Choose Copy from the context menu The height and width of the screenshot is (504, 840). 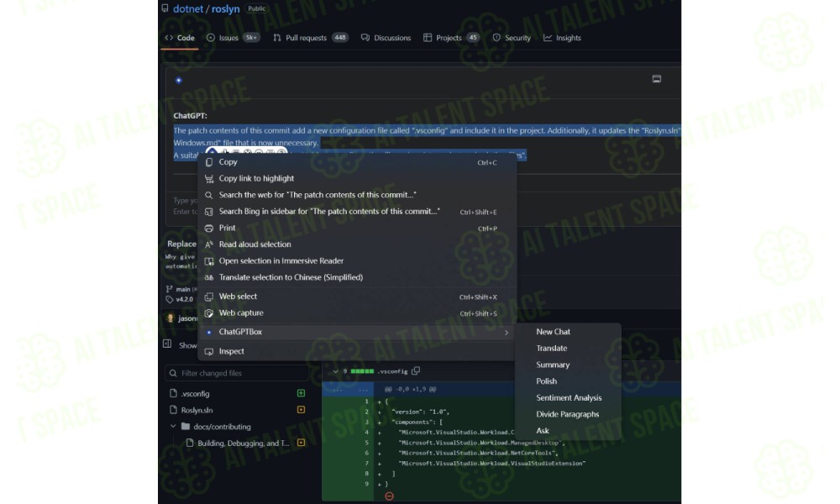coord(357,162)
